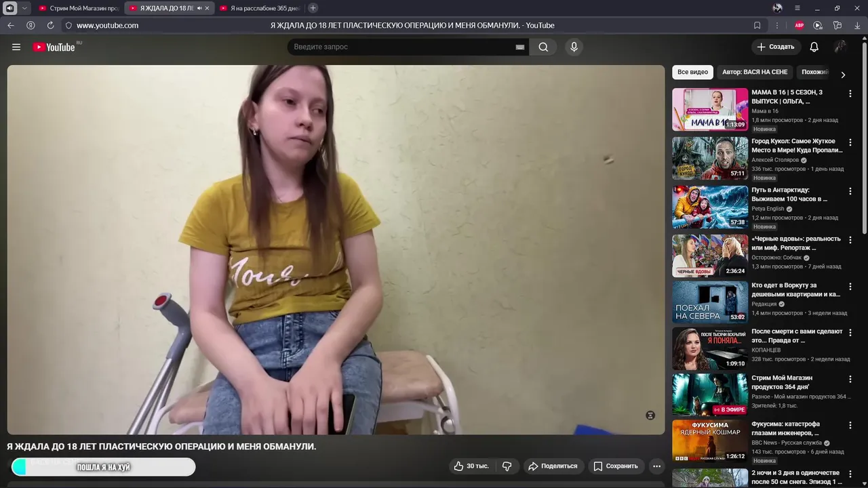868x488 pixels.
Task: Select the Автор: ВАСЯ НА СЕНЕ chip
Action: 755,72
